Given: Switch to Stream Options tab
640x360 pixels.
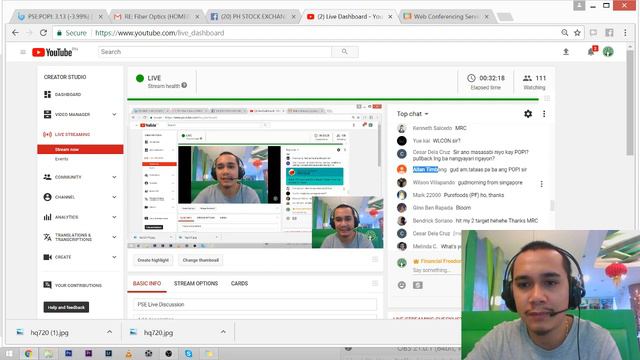Looking at the screenshot, I should pos(196,283).
